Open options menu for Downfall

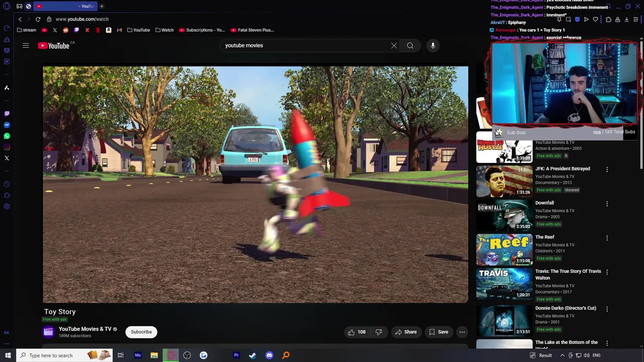(607, 204)
